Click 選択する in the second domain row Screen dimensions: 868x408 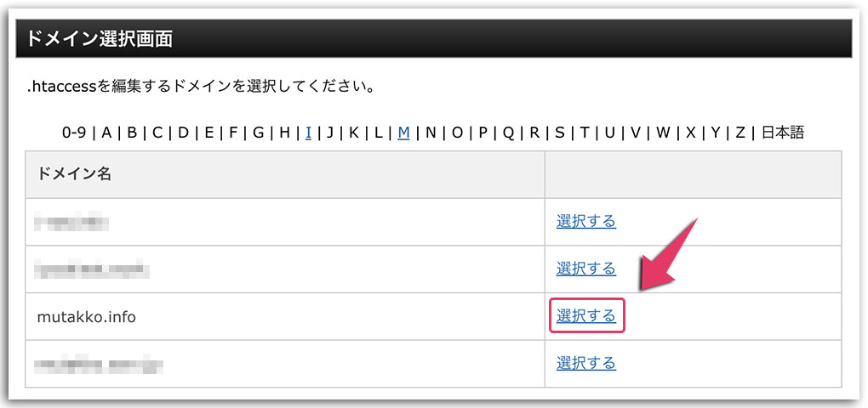pos(585,269)
